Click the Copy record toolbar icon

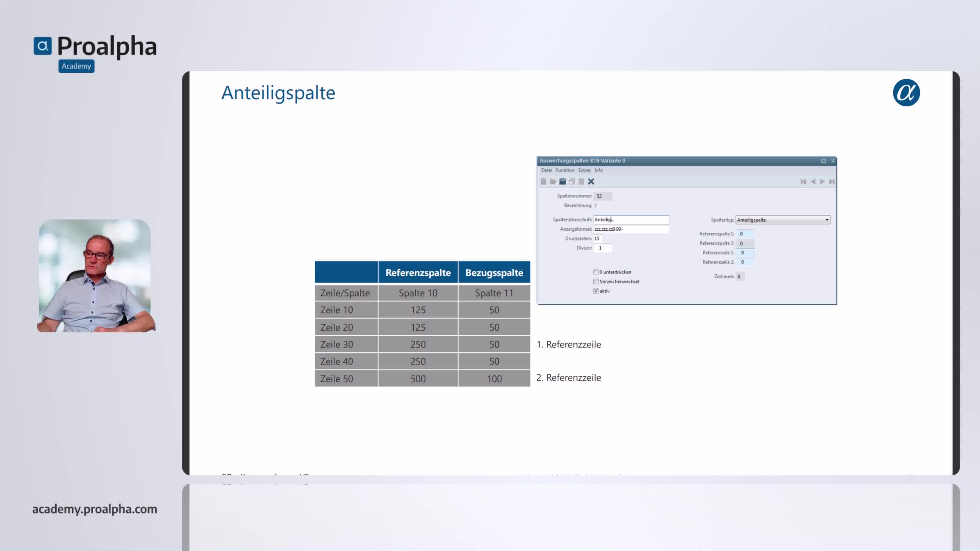[x=572, y=181]
